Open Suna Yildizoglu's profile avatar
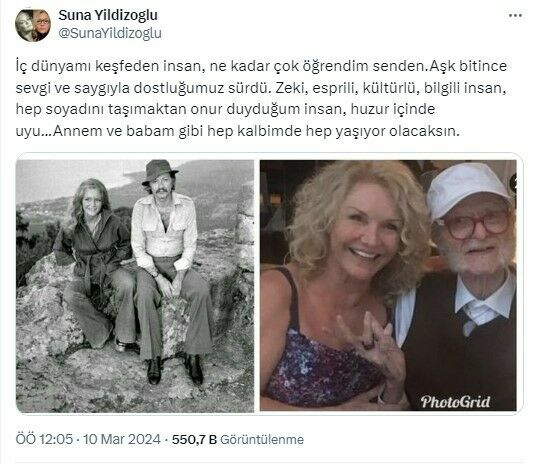This screenshot has width=538, height=464. pos(33,25)
